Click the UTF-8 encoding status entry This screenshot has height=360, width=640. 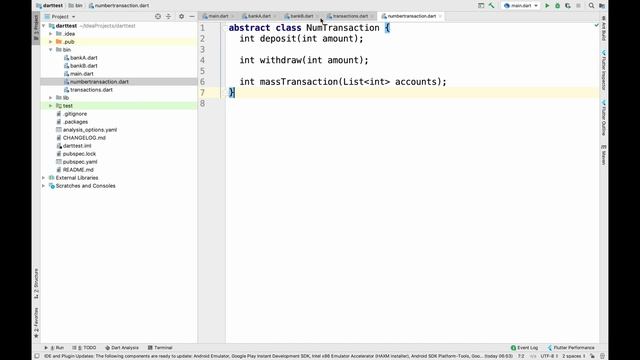click(549, 356)
